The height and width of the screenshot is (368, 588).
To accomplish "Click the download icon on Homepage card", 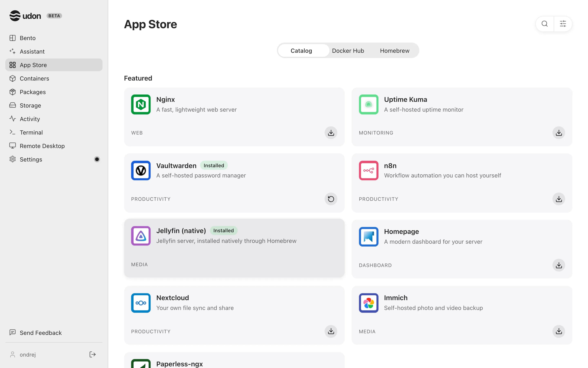I will [x=559, y=265].
